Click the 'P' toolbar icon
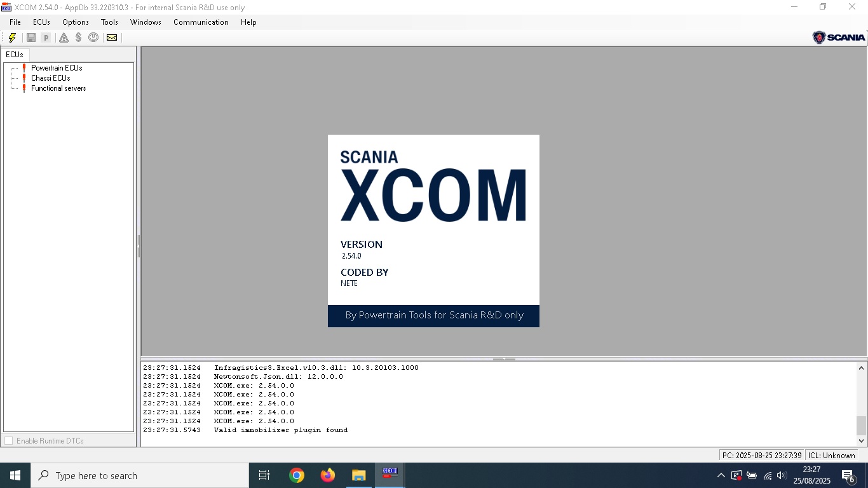The width and height of the screenshot is (868, 488). click(x=46, y=37)
